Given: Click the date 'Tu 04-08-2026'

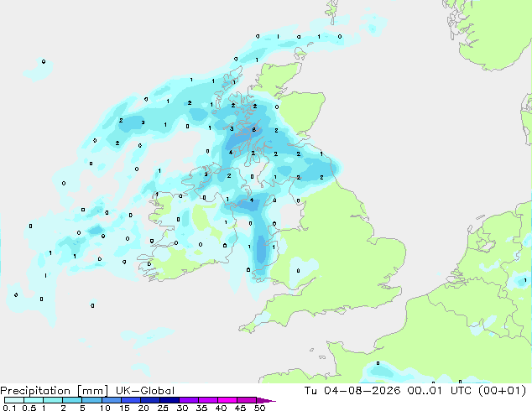Looking at the screenshot, I should [352, 391].
